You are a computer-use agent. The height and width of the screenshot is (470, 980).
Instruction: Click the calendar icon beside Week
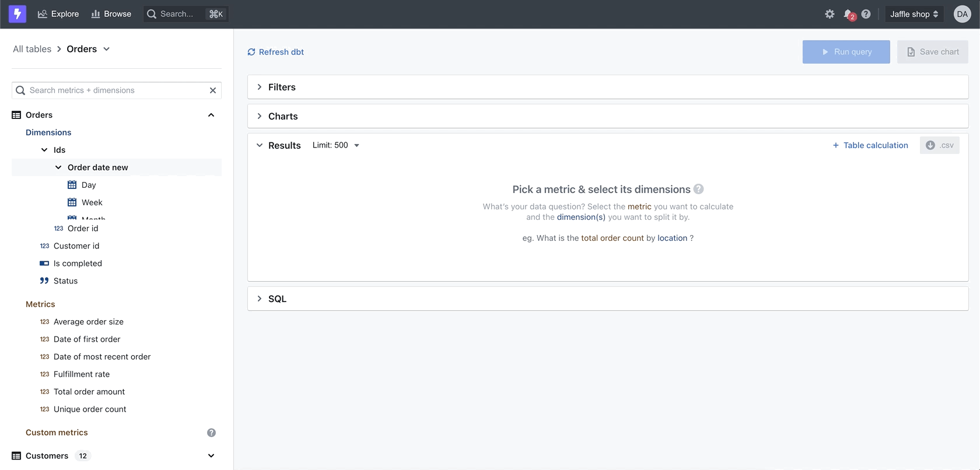(x=72, y=202)
